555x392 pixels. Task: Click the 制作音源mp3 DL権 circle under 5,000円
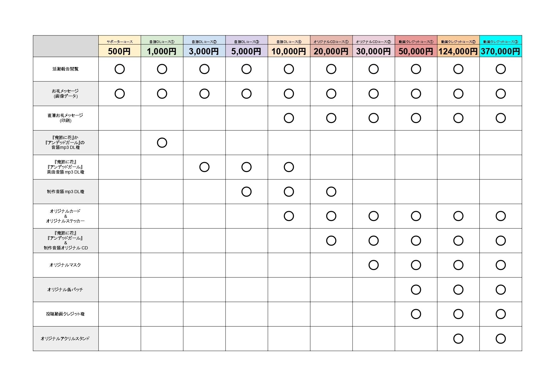point(246,192)
